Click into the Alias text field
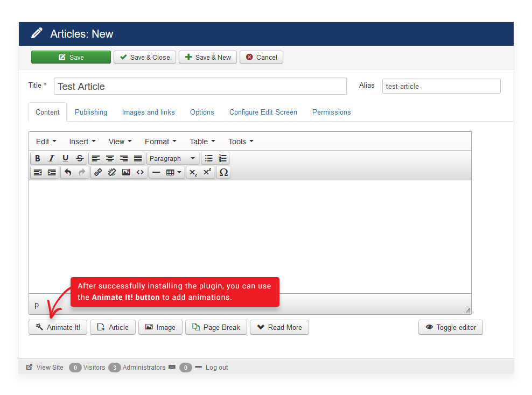 point(441,86)
